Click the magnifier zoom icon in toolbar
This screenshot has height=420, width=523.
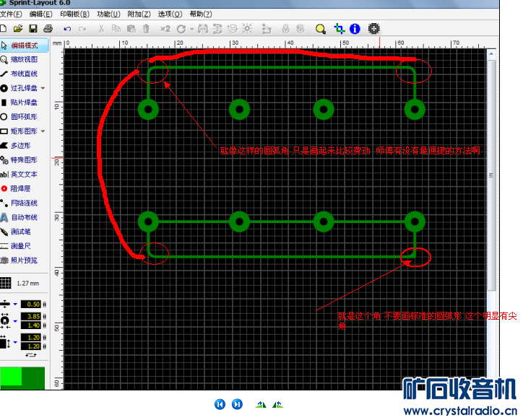321,29
